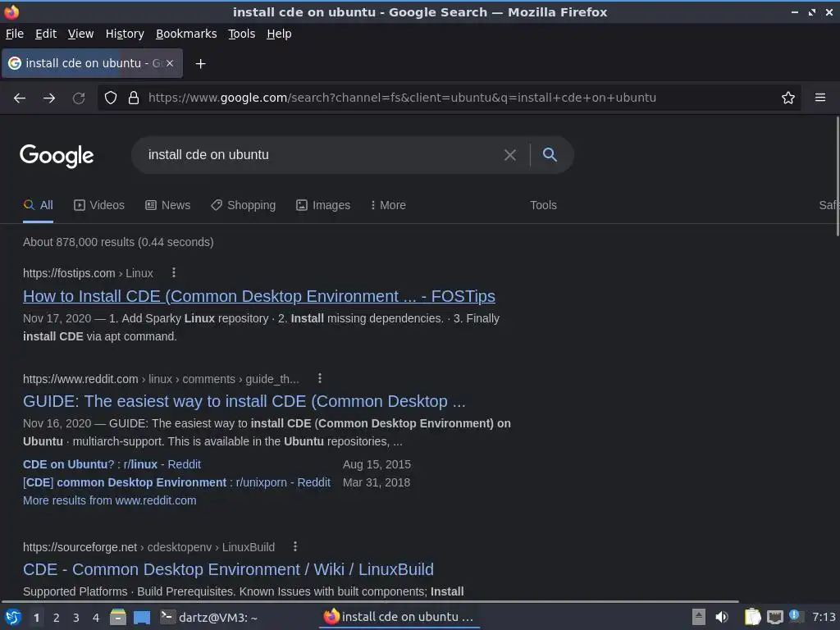Show desktop via blue taskbar icon

(142, 617)
